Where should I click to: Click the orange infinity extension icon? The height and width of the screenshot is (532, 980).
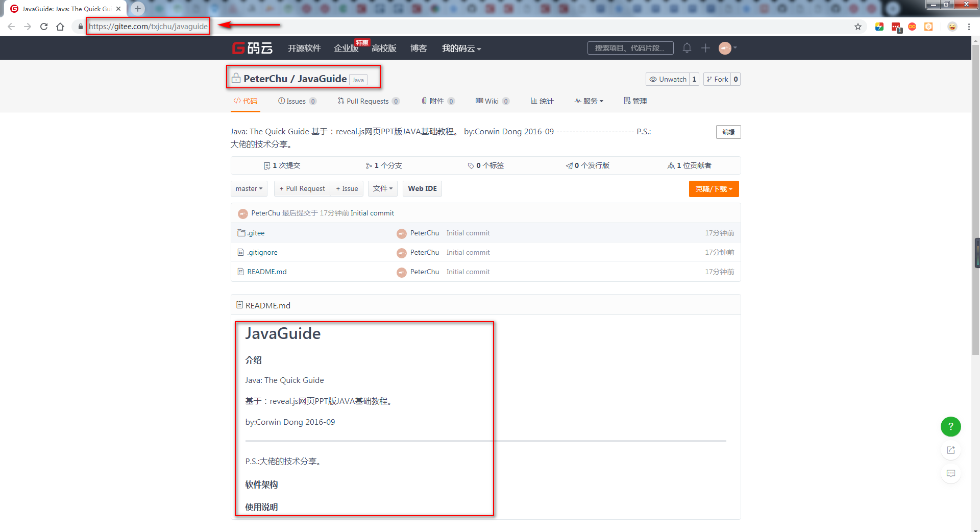pos(912,27)
